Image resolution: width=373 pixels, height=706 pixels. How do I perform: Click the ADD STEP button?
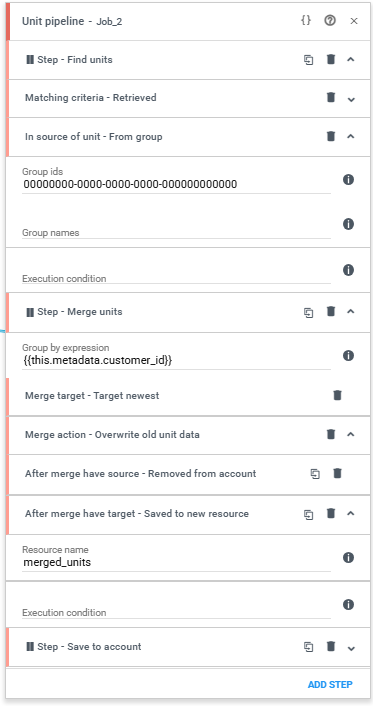point(330,685)
